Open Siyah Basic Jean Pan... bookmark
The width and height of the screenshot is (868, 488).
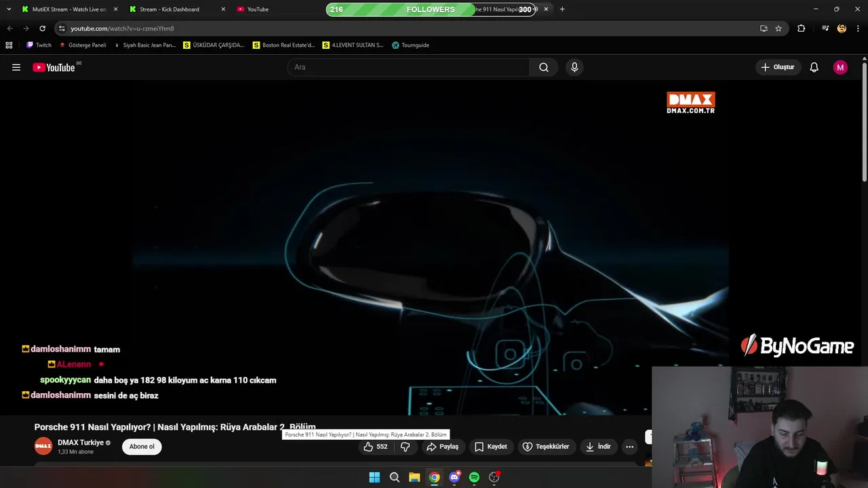click(x=144, y=45)
